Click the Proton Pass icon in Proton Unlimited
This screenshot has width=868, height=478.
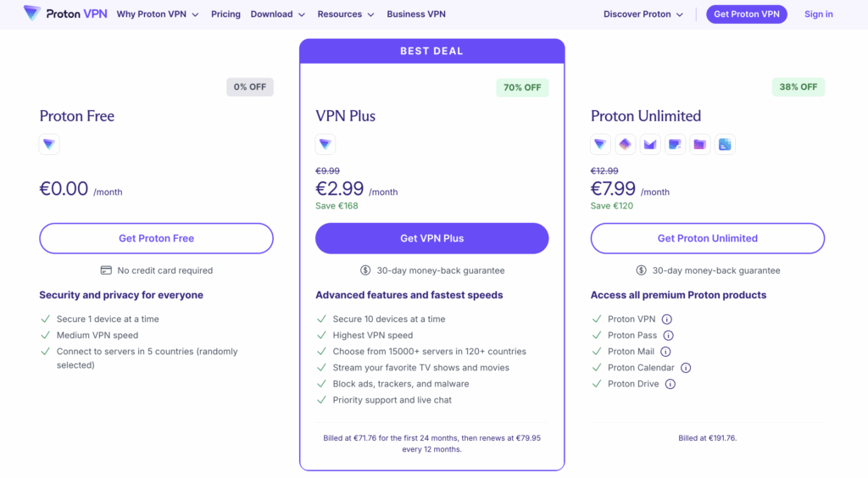pyautogui.click(x=626, y=144)
